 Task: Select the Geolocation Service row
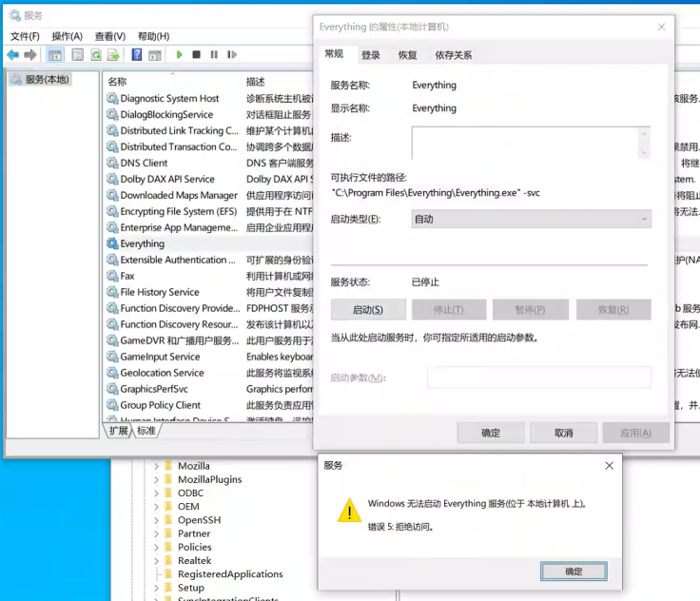pos(162,373)
